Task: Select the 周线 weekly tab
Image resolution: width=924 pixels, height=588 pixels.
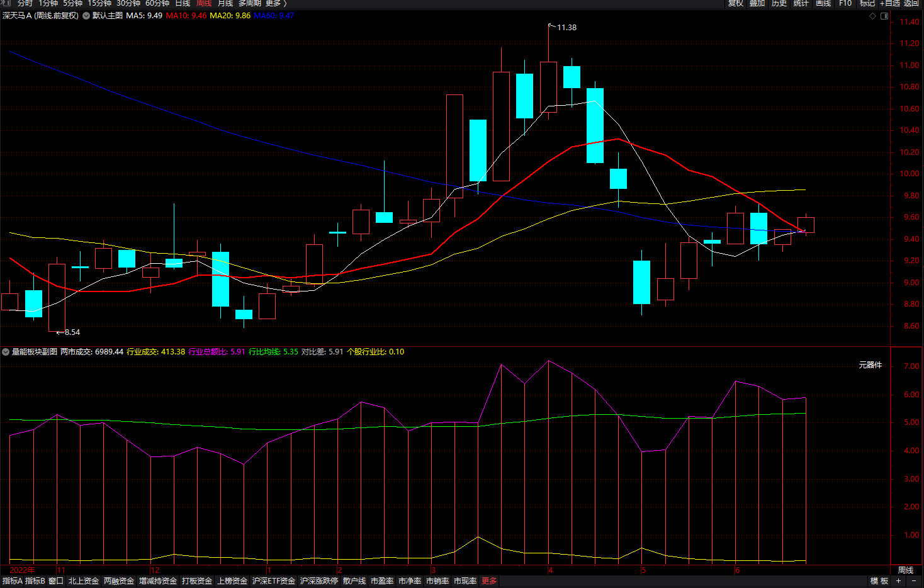Action: (x=204, y=3)
